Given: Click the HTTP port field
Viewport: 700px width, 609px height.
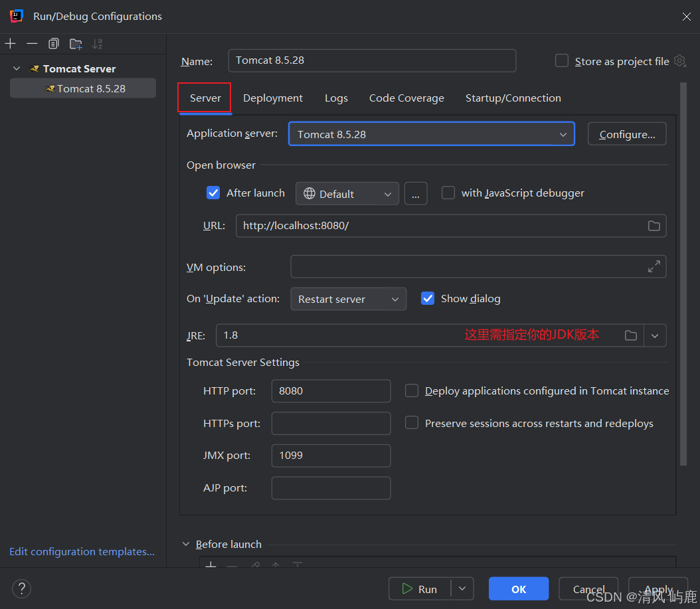Looking at the screenshot, I should (x=331, y=391).
